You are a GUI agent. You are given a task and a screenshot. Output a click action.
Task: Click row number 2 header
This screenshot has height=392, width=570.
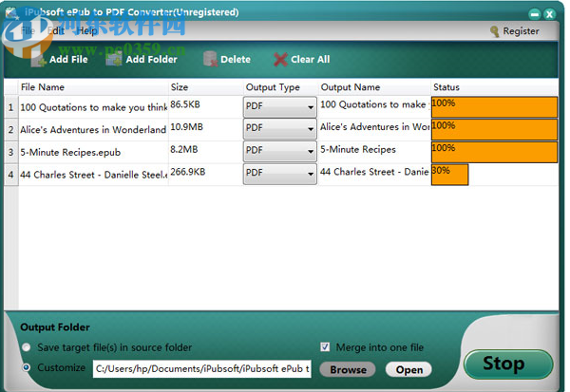pos(11,130)
